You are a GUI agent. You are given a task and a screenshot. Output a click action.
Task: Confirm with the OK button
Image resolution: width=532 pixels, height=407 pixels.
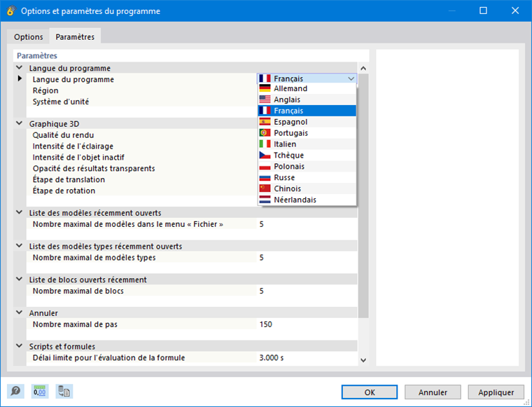coord(370,392)
